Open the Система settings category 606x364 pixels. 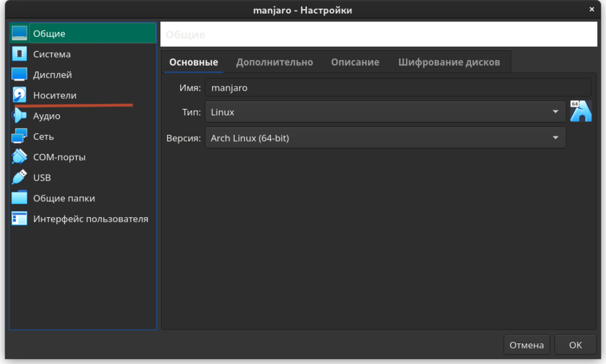point(83,54)
